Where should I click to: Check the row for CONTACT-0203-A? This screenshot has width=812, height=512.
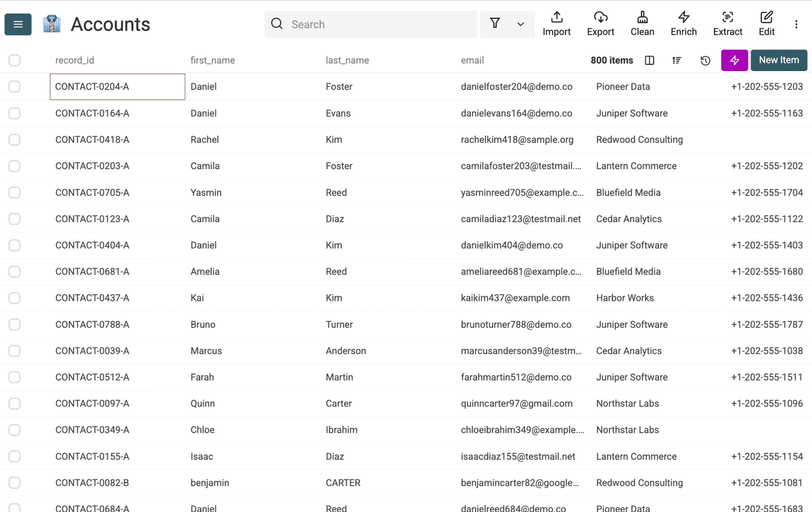(14, 166)
